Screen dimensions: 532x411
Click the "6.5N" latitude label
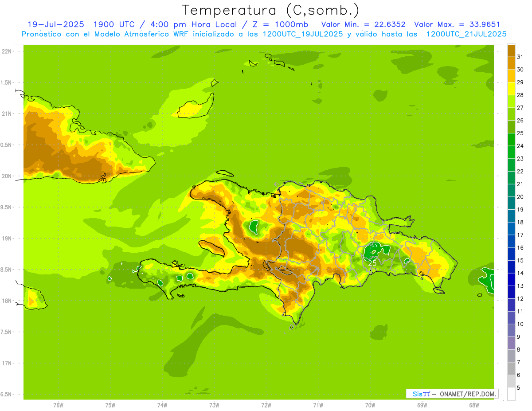pyautogui.click(x=7, y=395)
